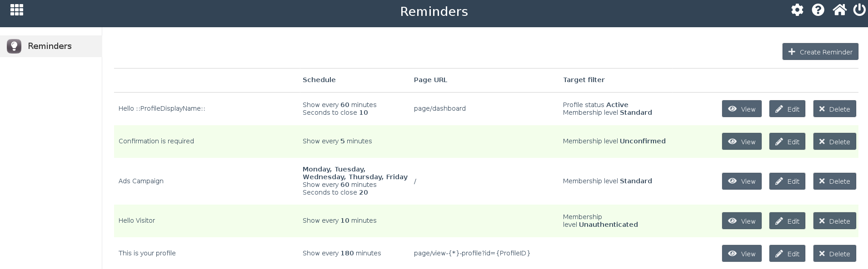
Task: View the Hello Visitor reminder
Action: point(741,221)
